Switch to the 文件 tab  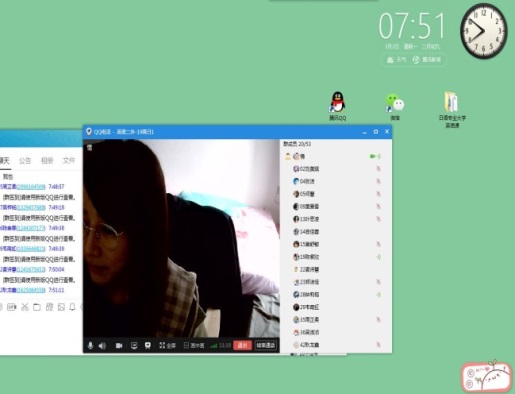(69, 161)
